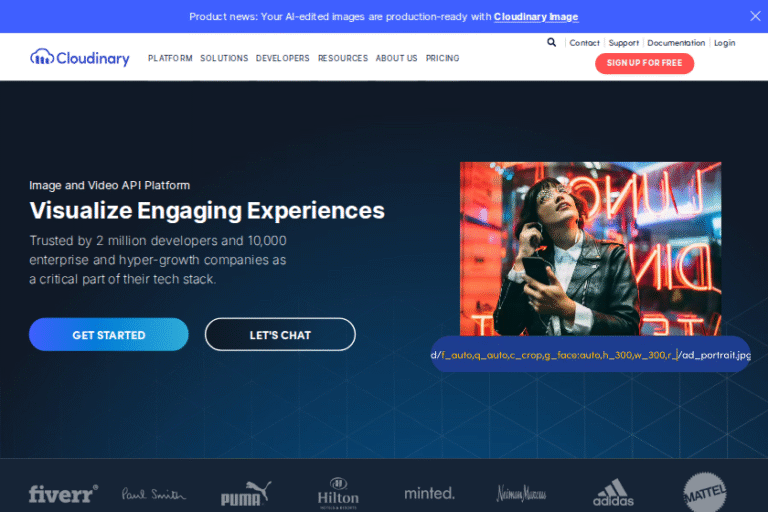Screen dimensions: 768x512
Task: Click the Paul Smith logo
Action: 154,493
